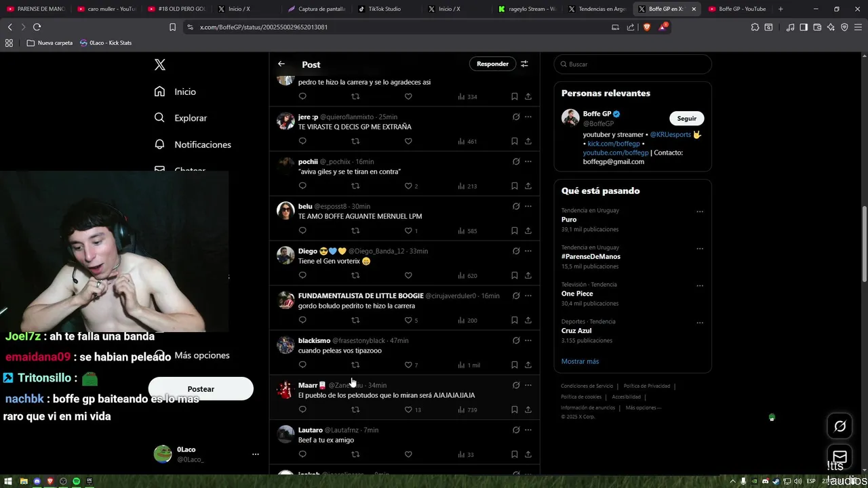Click the Postear button
The image size is (868, 488).
[x=201, y=389]
